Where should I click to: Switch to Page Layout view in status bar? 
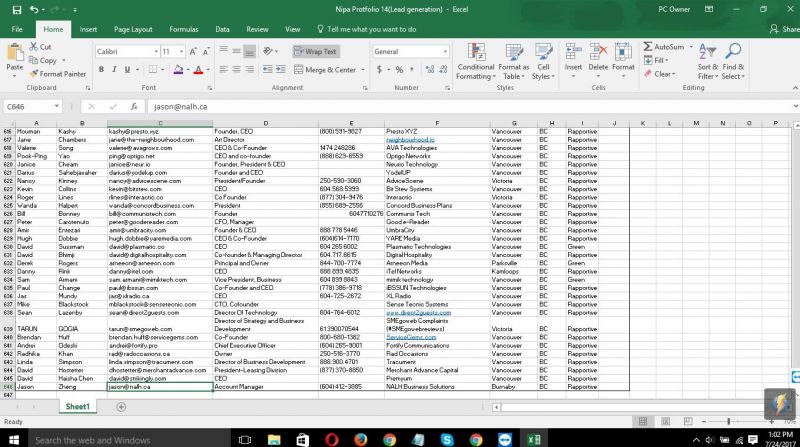[665, 421]
